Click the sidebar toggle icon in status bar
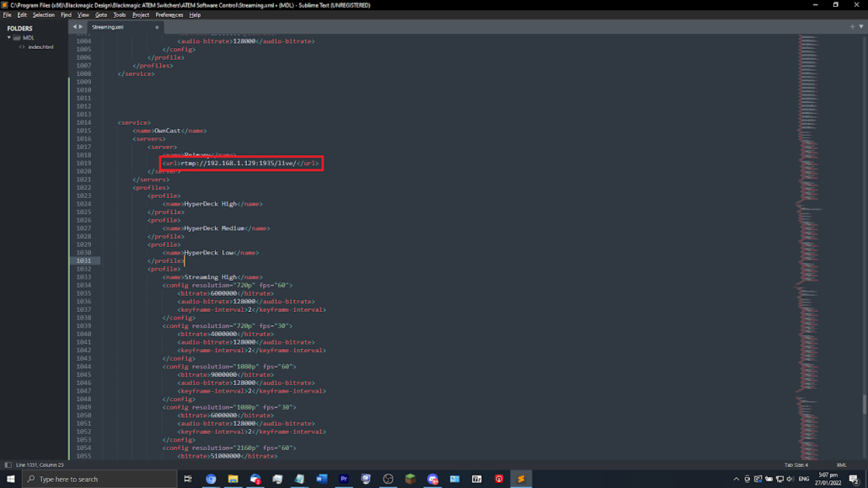The width and height of the screenshot is (868, 488). pos(8,464)
